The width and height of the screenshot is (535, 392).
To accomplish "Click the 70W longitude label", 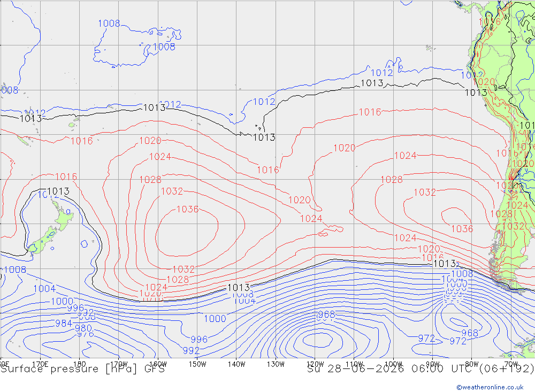I will point(511,364).
